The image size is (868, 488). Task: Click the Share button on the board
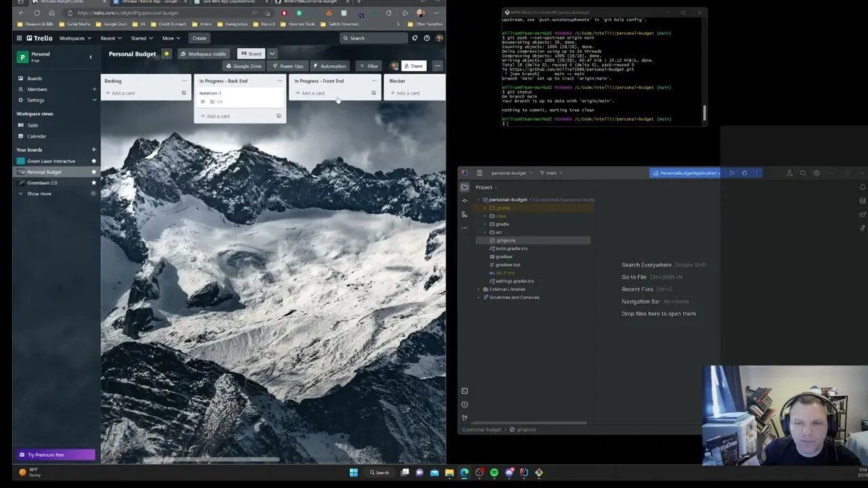coord(412,66)
